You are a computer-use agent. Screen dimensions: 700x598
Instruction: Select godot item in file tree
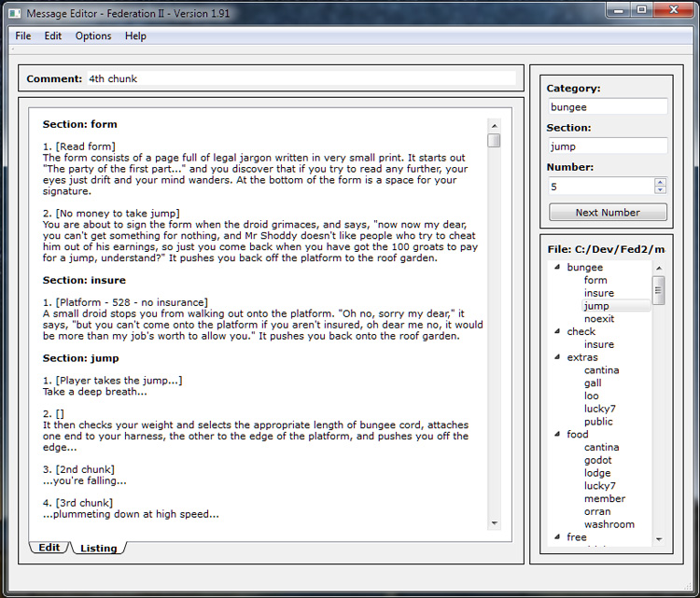597,460
